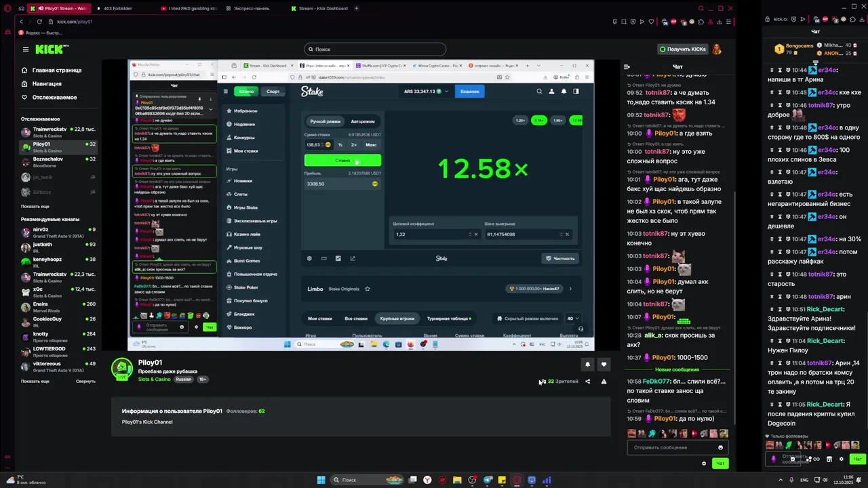This screenshot has height=488, width=868.
Task: Go back in the browser
Action: [x=21, y=22]
